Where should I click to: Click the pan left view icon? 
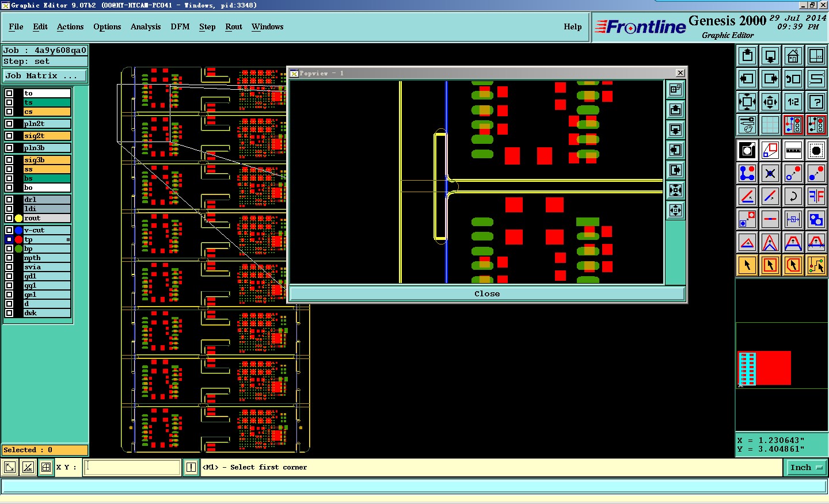[747, 79]
